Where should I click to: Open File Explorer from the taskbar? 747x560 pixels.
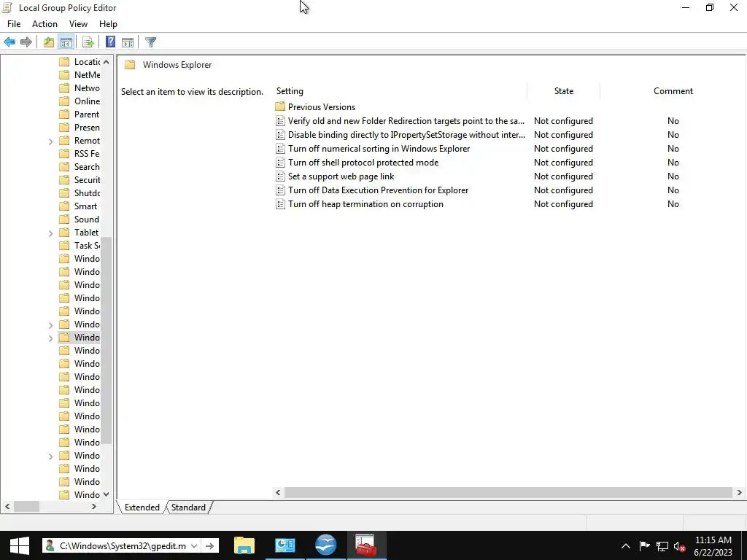pos(244,545)
